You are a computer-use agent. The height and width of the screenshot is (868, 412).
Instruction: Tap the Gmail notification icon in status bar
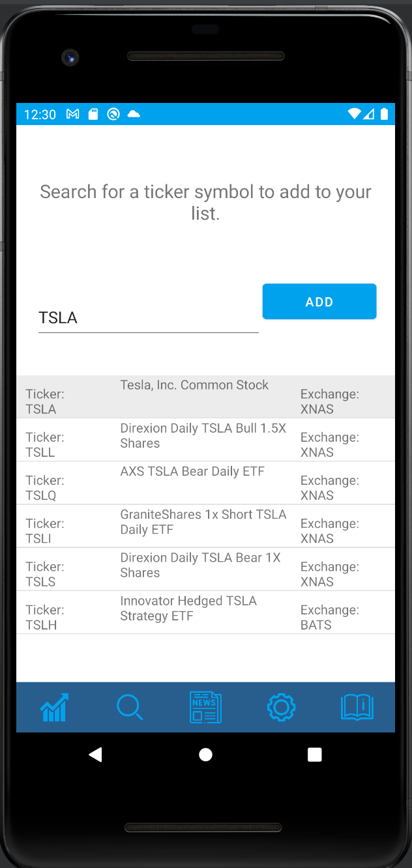[x=72, y=113]
